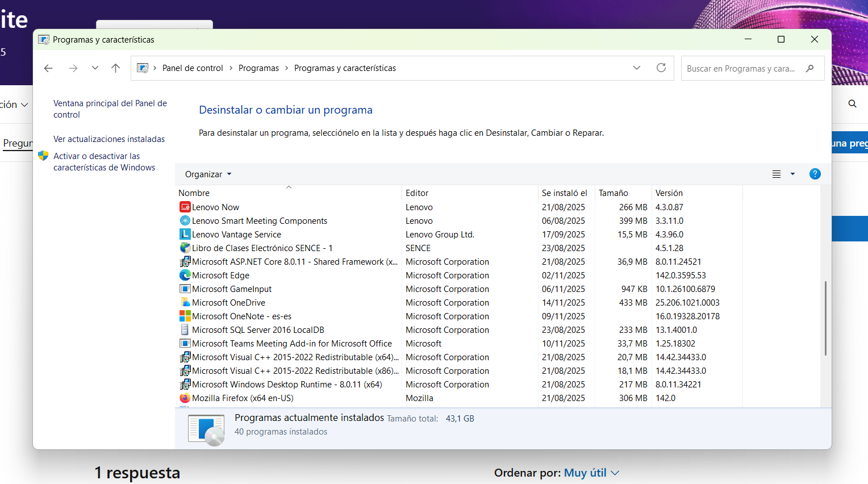The width and height of the screenshot is (868, 484).
Task: Open Activar o desactivar características de Windows
Action: tap(104, 161)
